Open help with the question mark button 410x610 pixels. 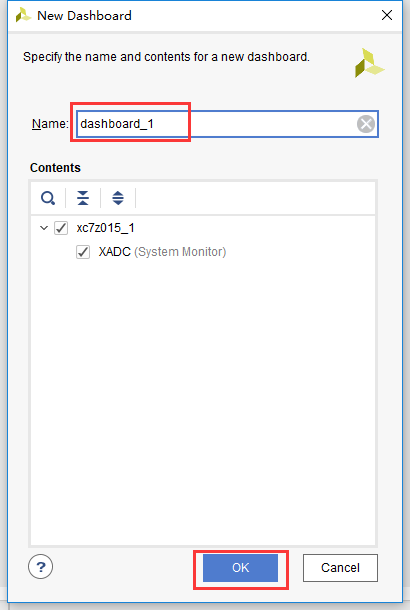[x=40, y=567]
